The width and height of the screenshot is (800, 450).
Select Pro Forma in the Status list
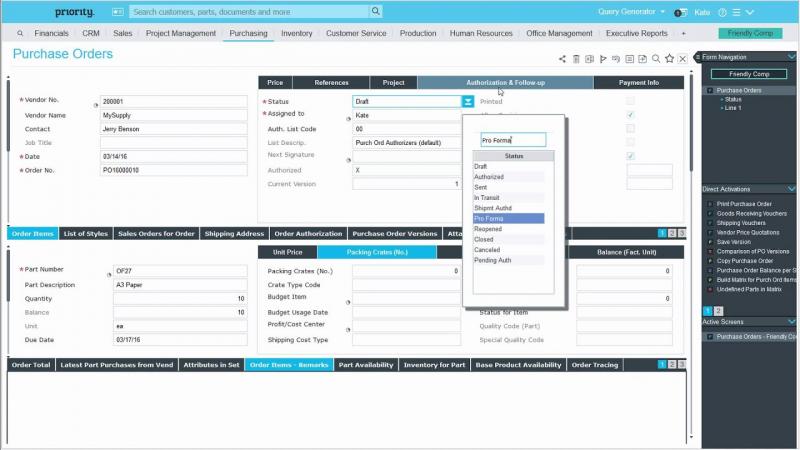click(509, 218)
